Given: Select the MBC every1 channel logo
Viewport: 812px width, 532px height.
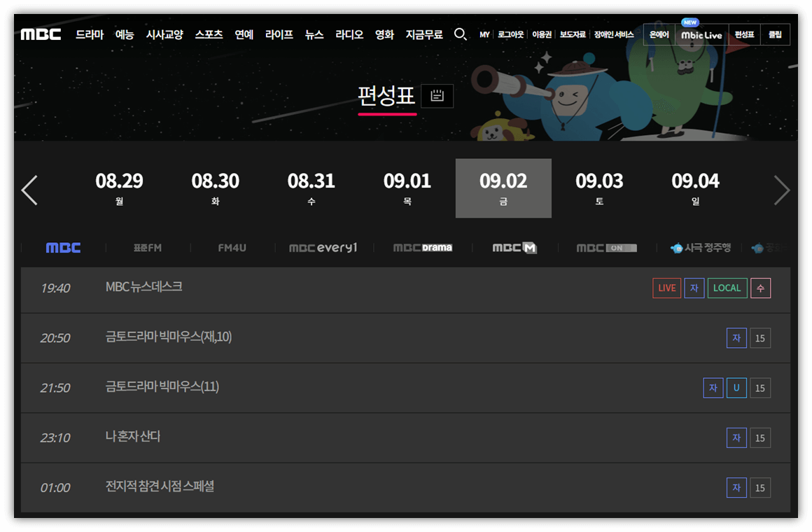Looking at the screenshot, I should tap(323, 247).
